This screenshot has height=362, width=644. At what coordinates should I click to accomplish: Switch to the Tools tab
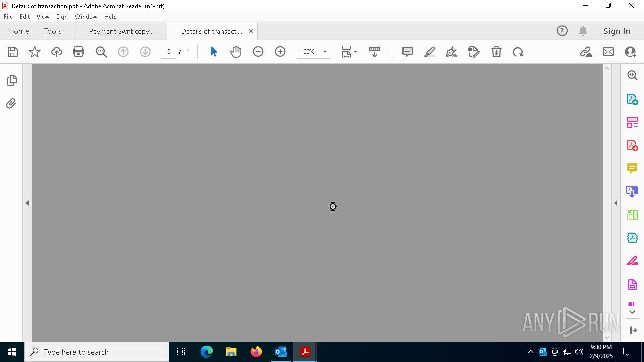click(x=53, y=31)
